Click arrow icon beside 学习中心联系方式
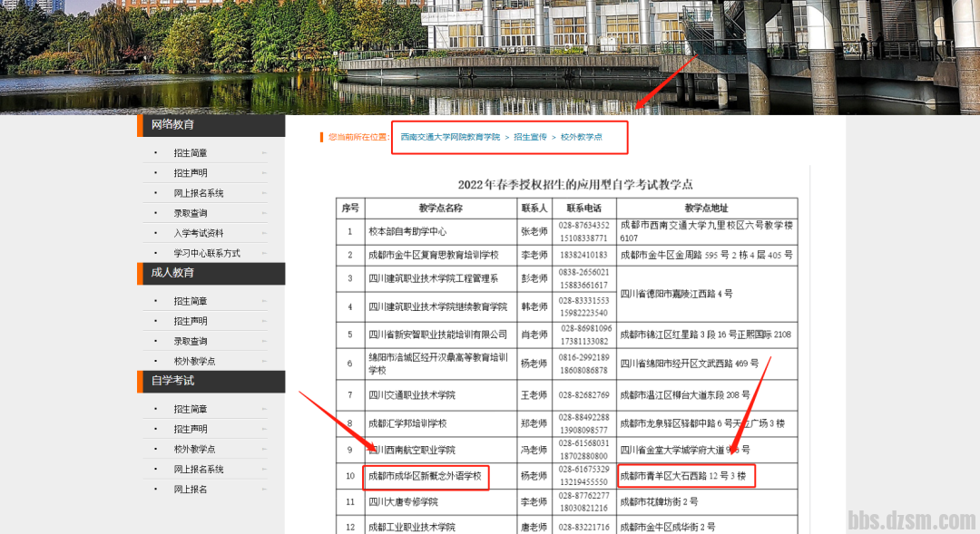Screen dimensions: 980x534 click(x=264, y=253)
